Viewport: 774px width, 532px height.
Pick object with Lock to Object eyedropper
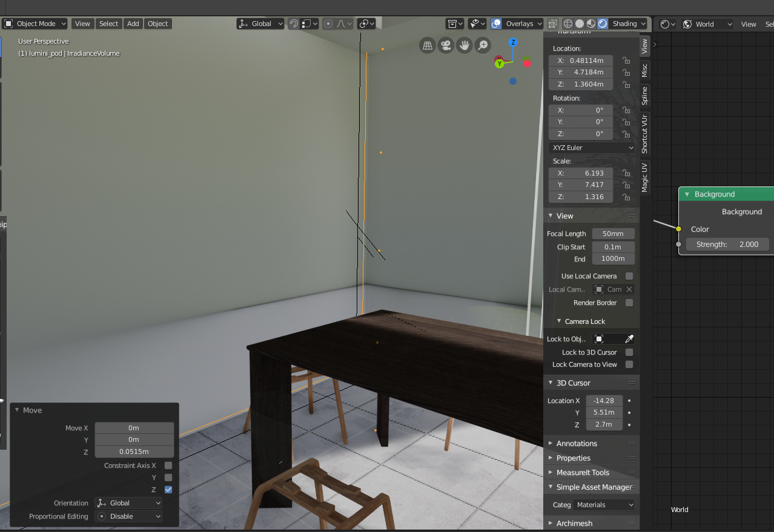[629, 339]
